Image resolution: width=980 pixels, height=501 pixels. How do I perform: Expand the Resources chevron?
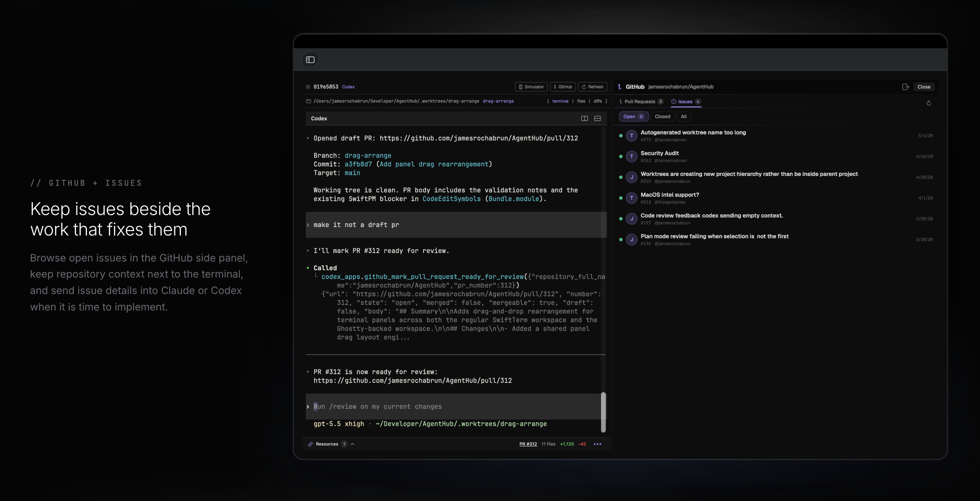tap(353, 444)
